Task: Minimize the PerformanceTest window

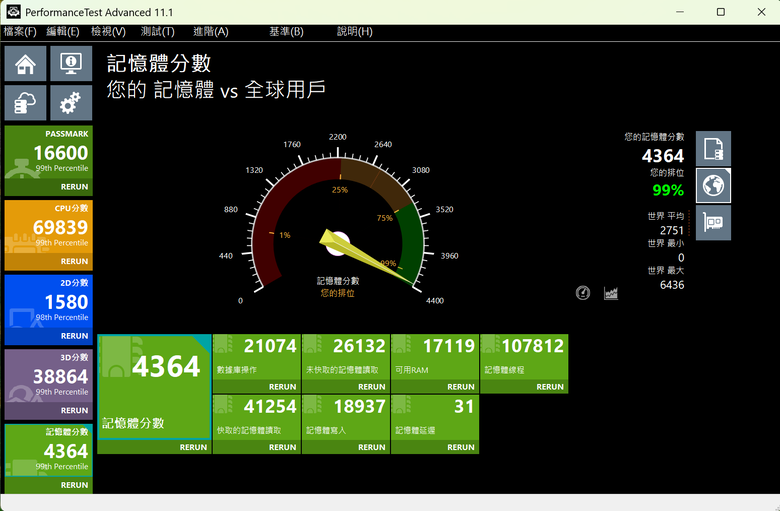Action: [680, 12]
